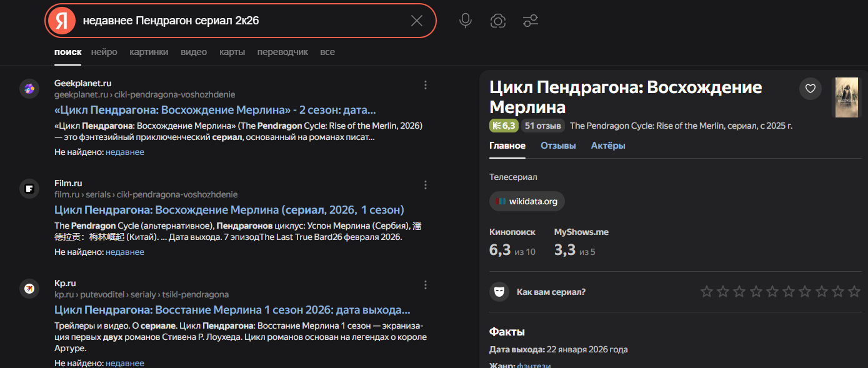
Task: Open image search via the camera icon
Action: coord(498,21)
